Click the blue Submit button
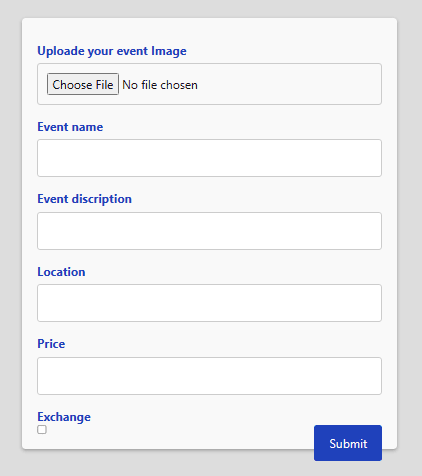The width and height of the screenshot is (422, 476). [348, 443]
